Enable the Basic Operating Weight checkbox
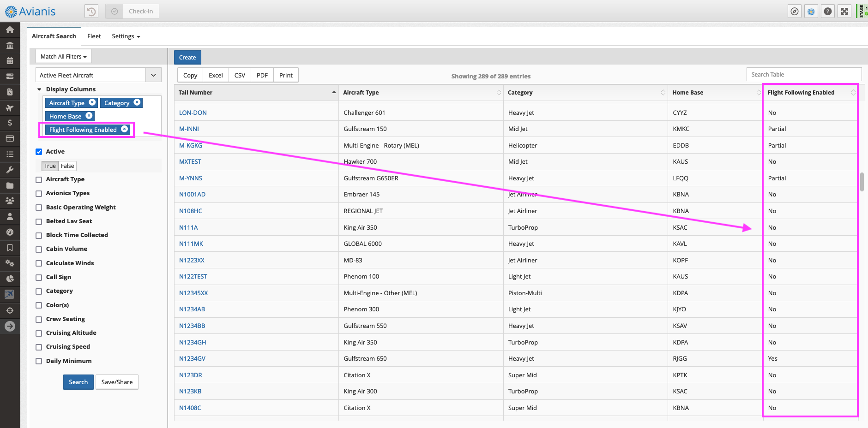Viewport: 868px width, 428px height. [x=39, y=208]
